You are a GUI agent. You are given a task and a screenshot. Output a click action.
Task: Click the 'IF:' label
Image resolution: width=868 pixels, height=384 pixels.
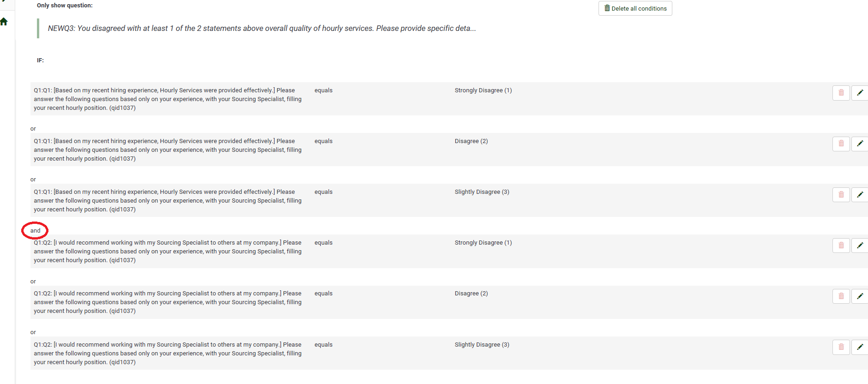(41, 60)
